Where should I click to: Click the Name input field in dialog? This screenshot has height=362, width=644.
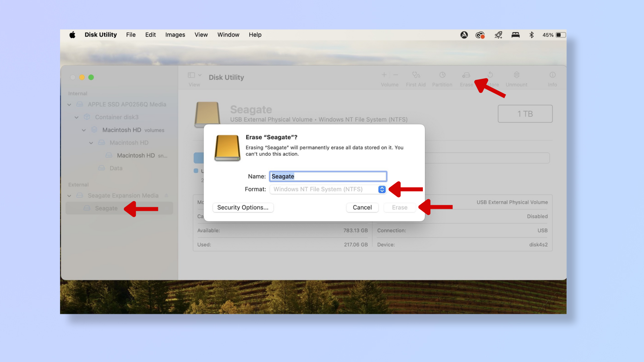pyautogui.click(x=328, y=176)
